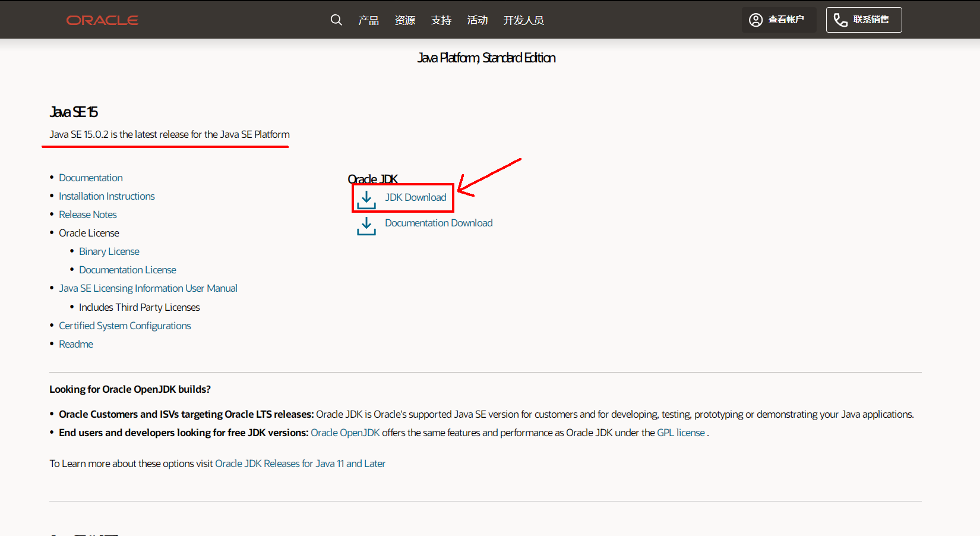Open the GPL license link
980x536 pixels.
pyautogui.click(x=681, y=433)
